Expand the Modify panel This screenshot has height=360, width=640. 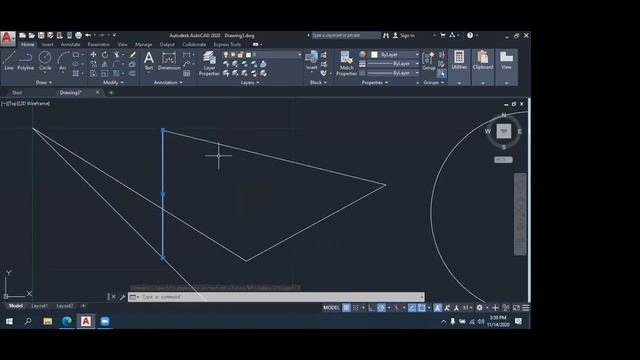(x=113, y=82)
